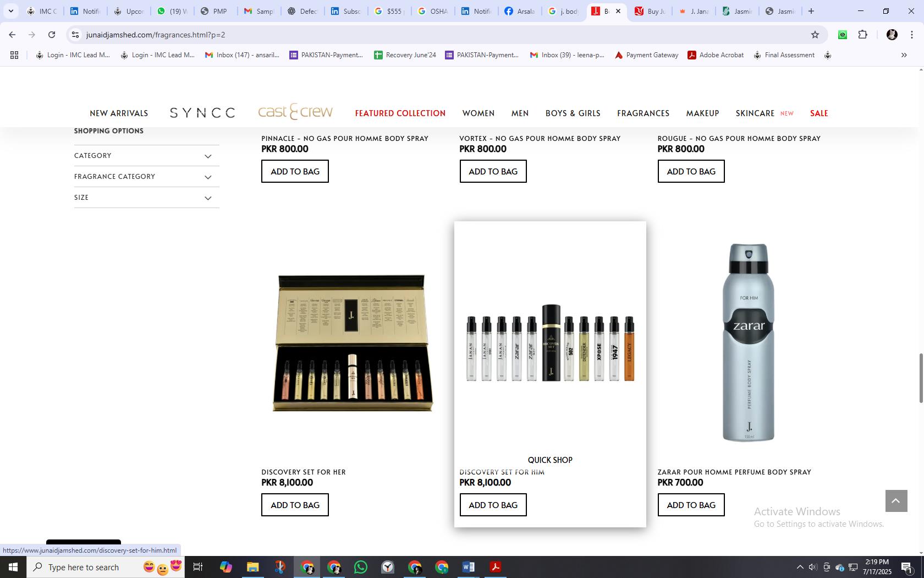Open the notification center icon

[908, 568]
